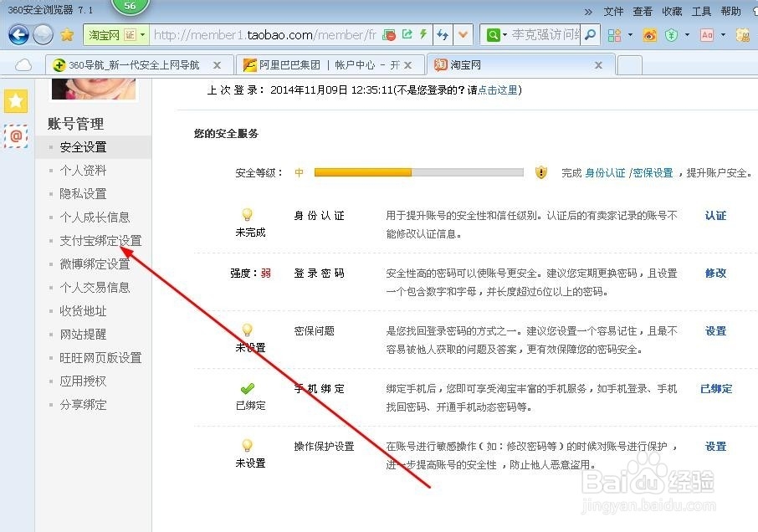This screenshot has height=532, width=758.
Task: Open the 文件 menu
Action: click(x=613, y=11)
